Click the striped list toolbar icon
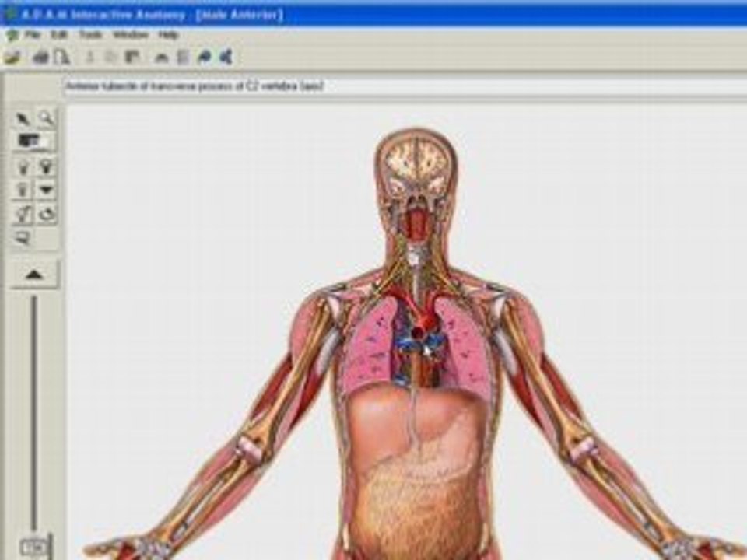This screenshot has width=747, height=560. pyautogui.click(x=183, y=58)
